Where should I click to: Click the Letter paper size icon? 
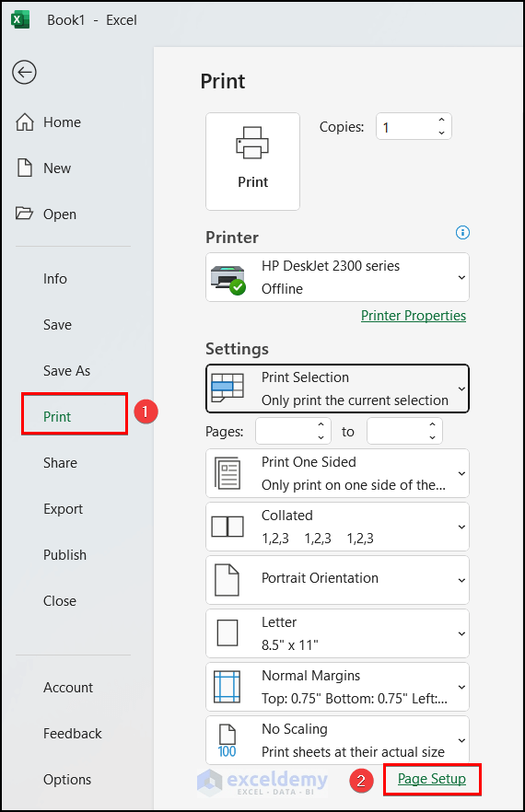pos(227,632)
